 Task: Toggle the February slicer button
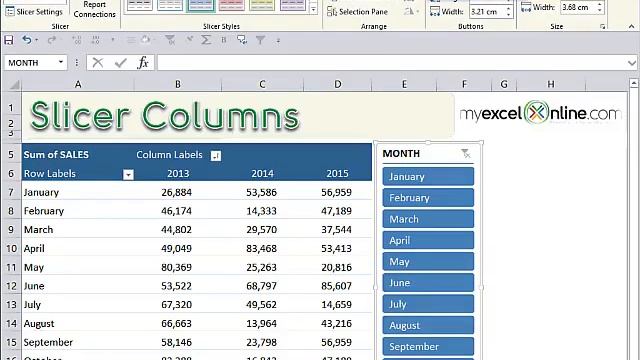[x=428, y=198]
